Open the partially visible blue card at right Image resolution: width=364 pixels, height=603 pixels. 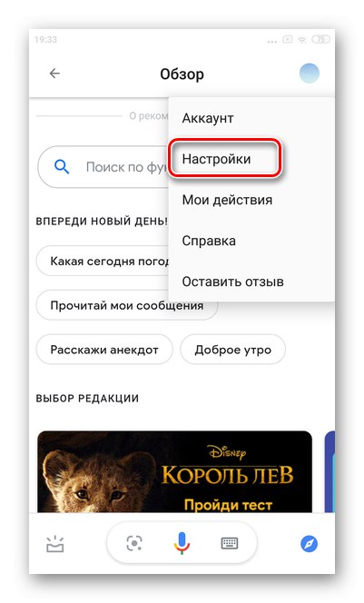click(330, 472)
